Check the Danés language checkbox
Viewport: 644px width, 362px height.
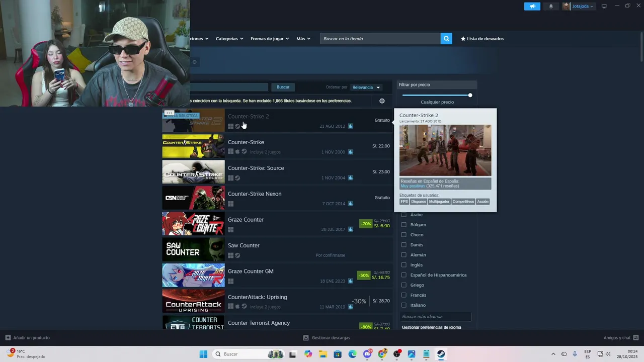[x=404, y=245]
